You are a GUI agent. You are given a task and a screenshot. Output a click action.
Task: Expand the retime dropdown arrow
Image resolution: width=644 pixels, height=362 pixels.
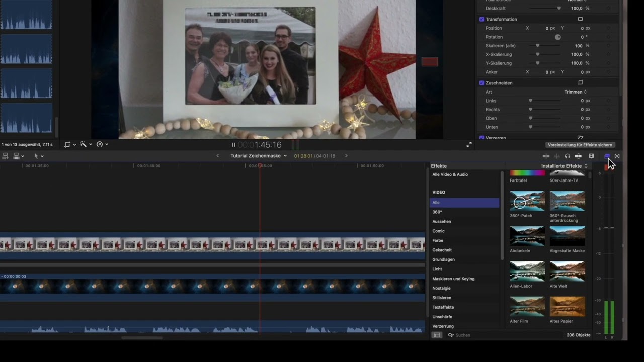pyautogui.click(x=106, y=145)
